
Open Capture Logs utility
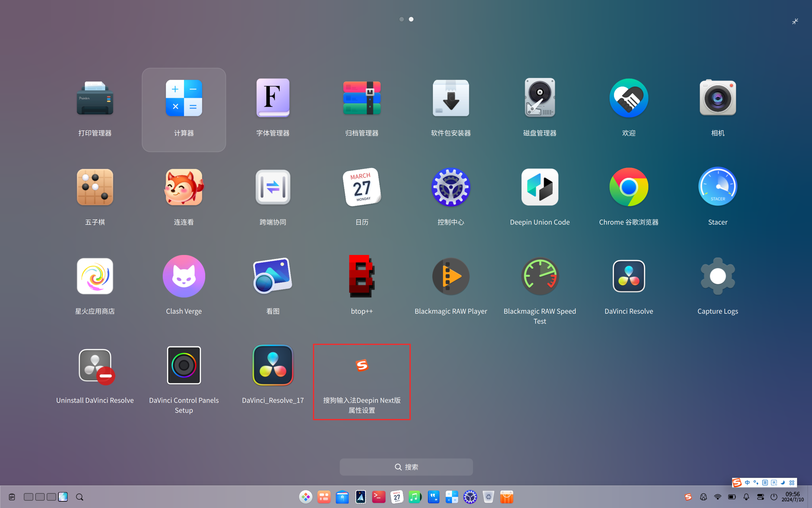pyautogui.click(x=717, y=286)
